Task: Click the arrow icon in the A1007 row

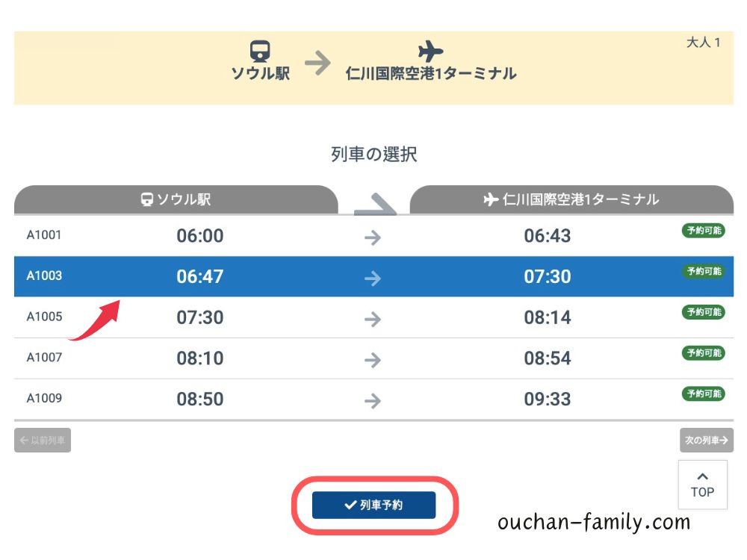Action: click(x=373, y=360)
